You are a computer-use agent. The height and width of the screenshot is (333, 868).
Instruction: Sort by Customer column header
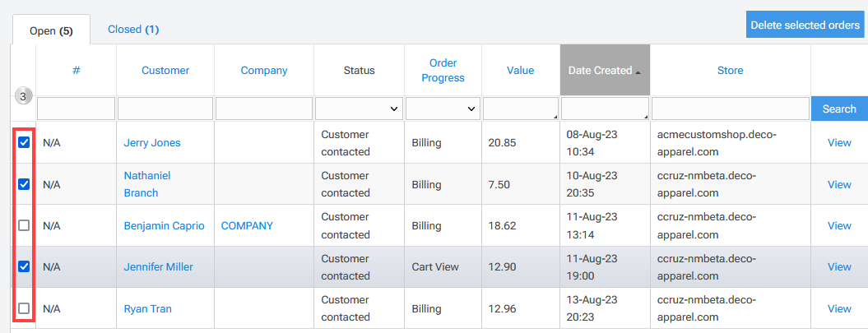(x=165, y=70)
